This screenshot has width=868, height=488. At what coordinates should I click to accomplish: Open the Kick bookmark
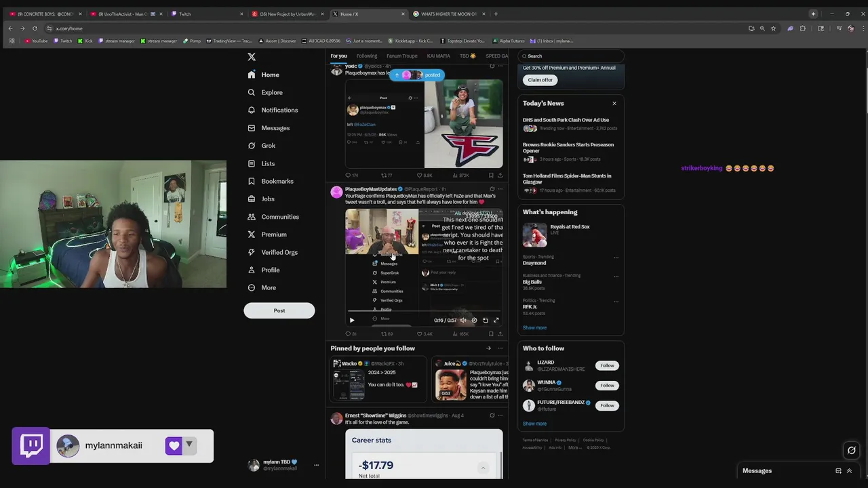85,41
